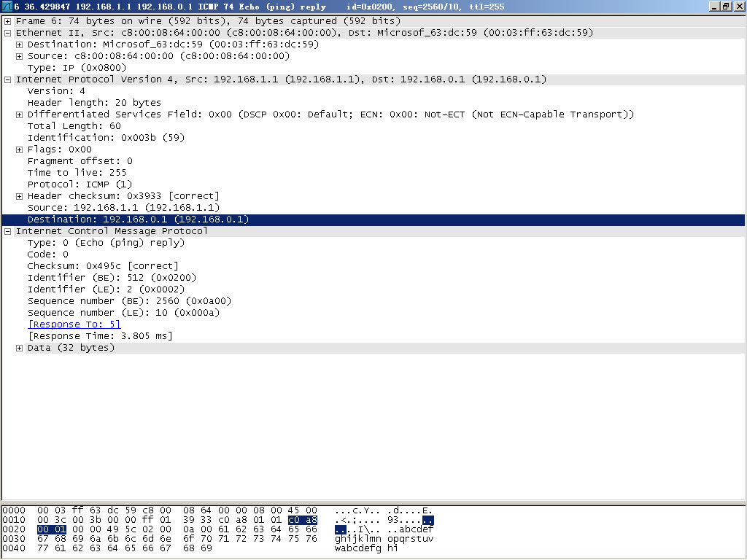Click highlighted bytes c0 a8 in hex dump
The image size is (747, 560).
coord(303,520)
